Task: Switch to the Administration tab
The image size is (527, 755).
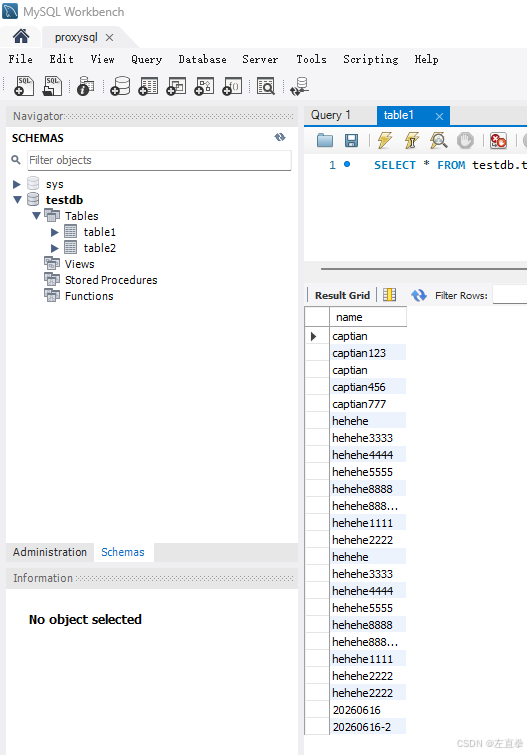Action: [50, 552]
